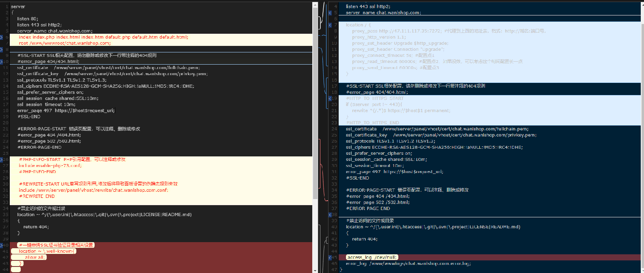The width and height of the screenshot is (644, 273).
Task: Click '#HTTP_TO_HTTPS_END' in right pane
Action: click(x=372, y=123)
